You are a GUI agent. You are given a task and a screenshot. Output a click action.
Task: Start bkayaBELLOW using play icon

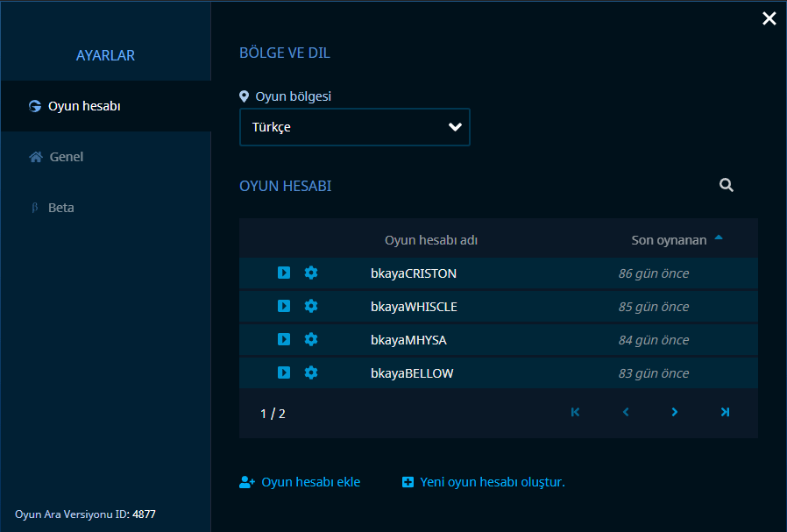tap(284, 372)
